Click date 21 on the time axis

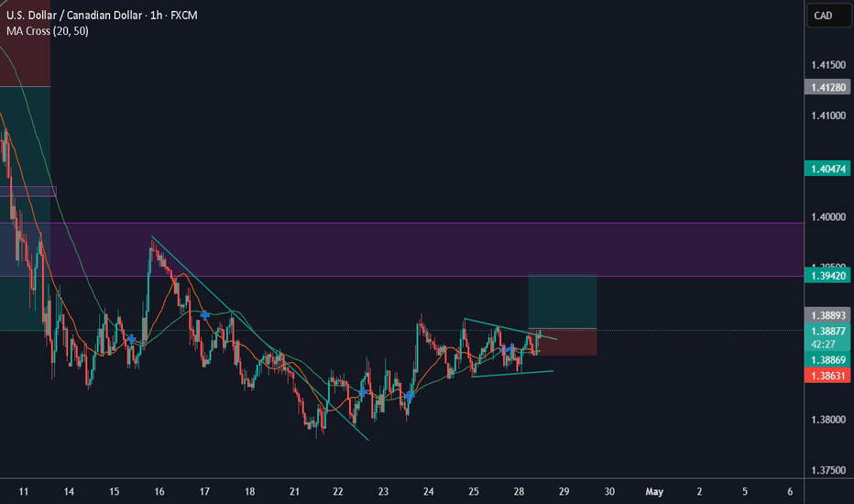tap(295, 491)
